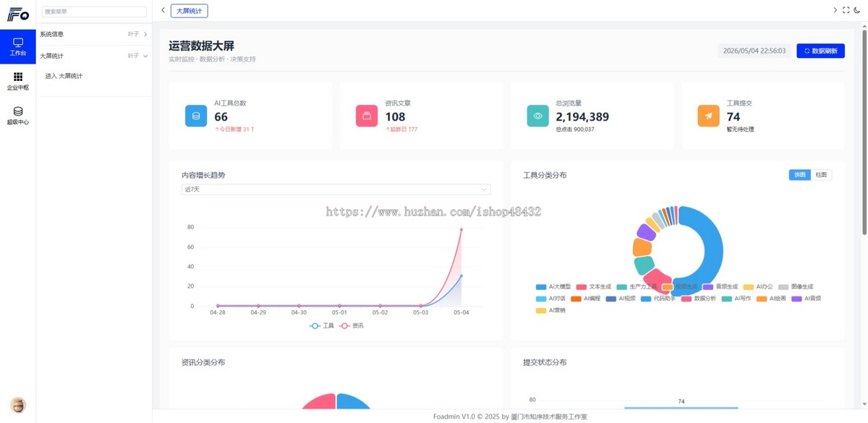
Task: Click the 资讯文章 pink card icon
Action: tap(367, 116)
